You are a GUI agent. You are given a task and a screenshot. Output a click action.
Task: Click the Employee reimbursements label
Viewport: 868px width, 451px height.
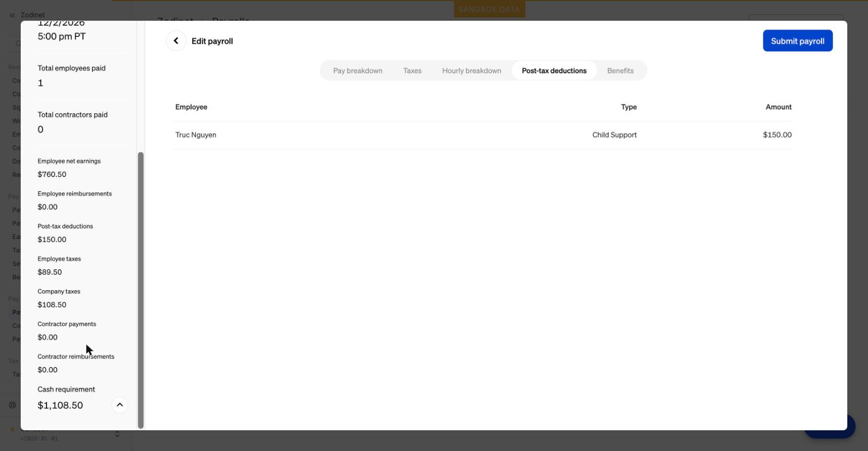[x=75, y=194]
